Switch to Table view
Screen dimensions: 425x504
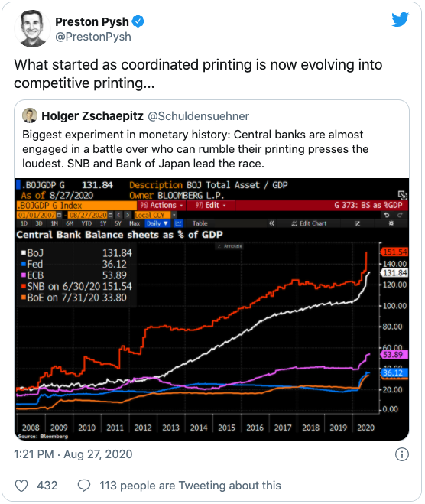click(200, 223)
